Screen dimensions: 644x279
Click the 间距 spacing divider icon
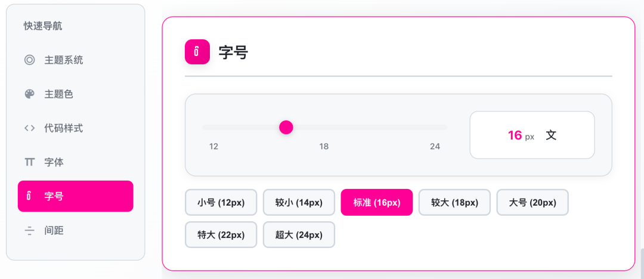coord(30,230)
